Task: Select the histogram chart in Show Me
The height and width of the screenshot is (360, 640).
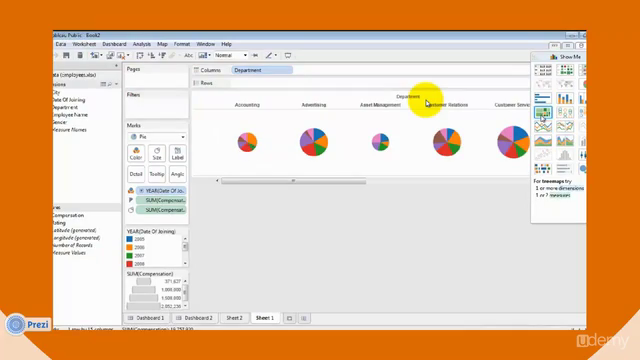Action: (565, 155)
